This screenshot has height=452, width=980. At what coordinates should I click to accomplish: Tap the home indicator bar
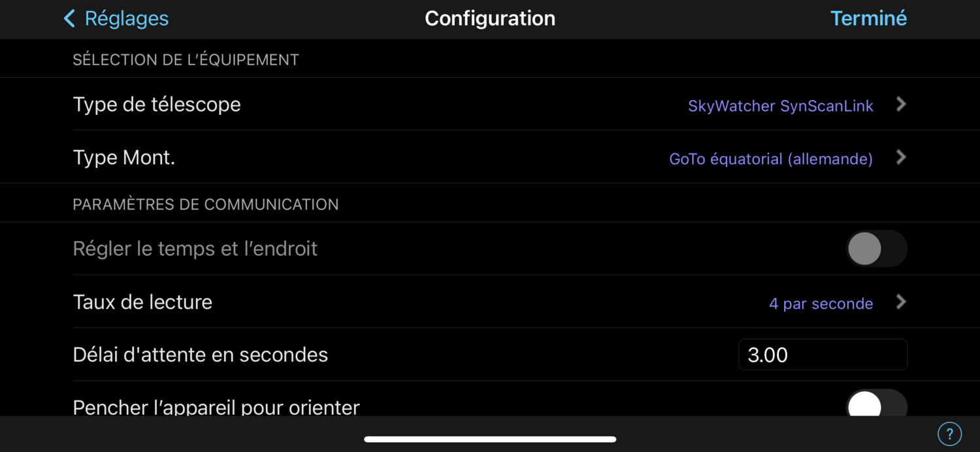[x=490, y=439]
